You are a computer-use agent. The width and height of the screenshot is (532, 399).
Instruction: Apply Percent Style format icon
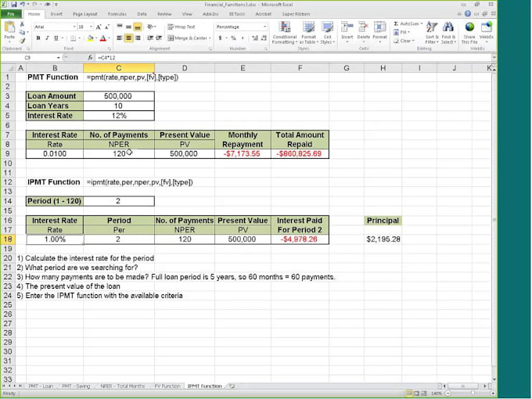pyautogui.click(x=233, y=38)
